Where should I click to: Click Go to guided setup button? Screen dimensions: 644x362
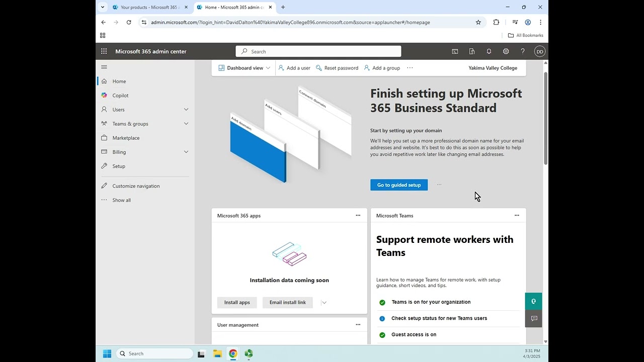[x=399, y=185]
